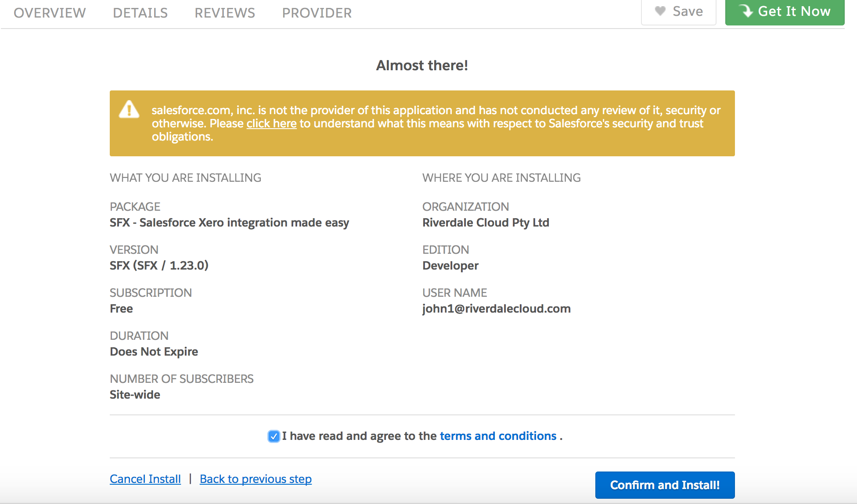Open the terms and conditions link
This screenshot has width=857, height=504.
click(x=498, y=436)
